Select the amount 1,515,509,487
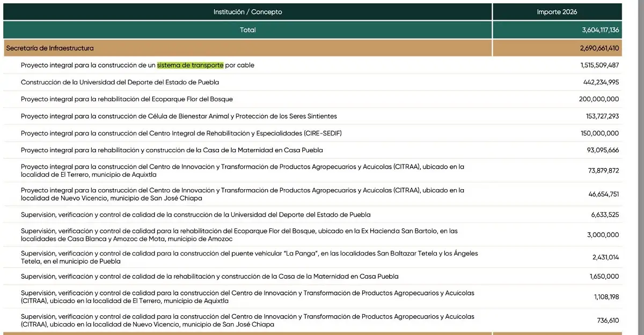 pyautogui.click(x=599, y=65)
